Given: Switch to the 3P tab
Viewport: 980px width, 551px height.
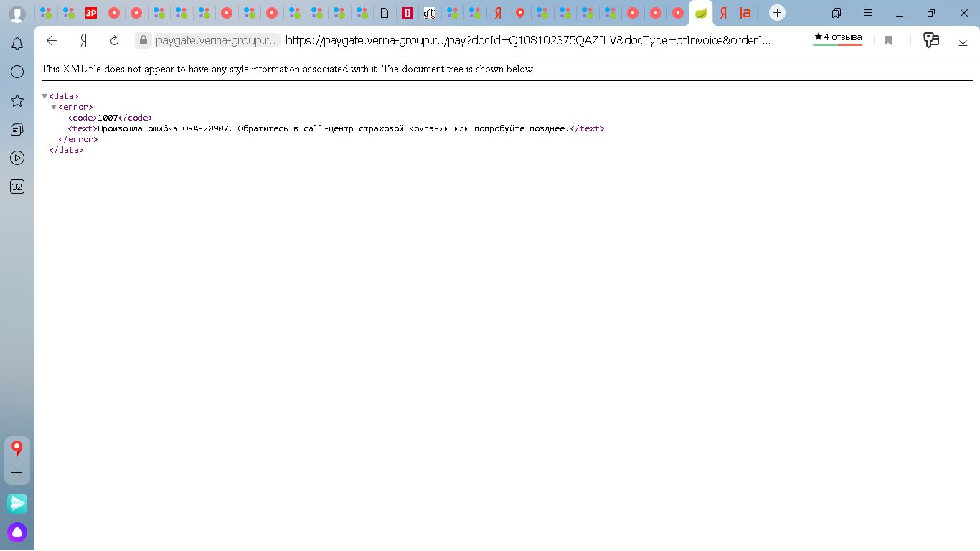Looking at the screenshot, I should click(x=91, y=13).
